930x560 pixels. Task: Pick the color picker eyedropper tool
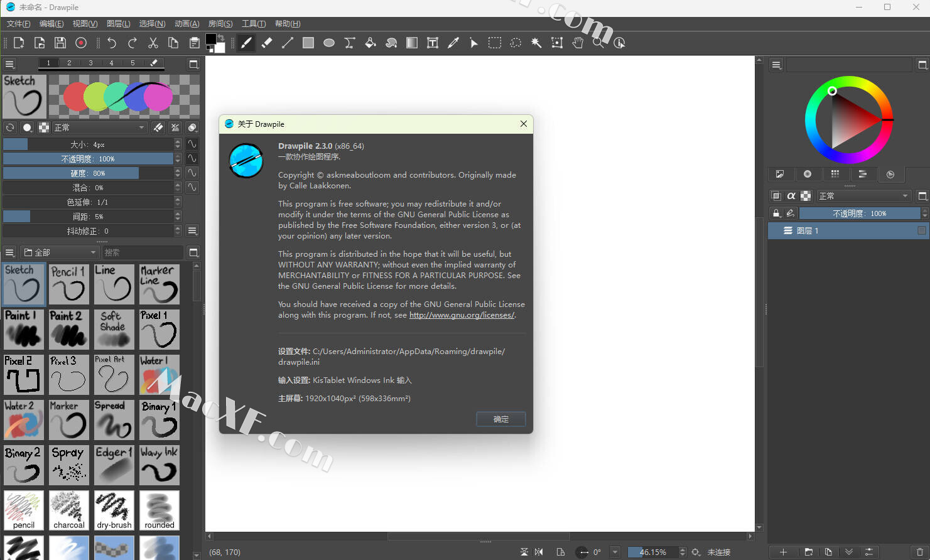coord(453,43)
